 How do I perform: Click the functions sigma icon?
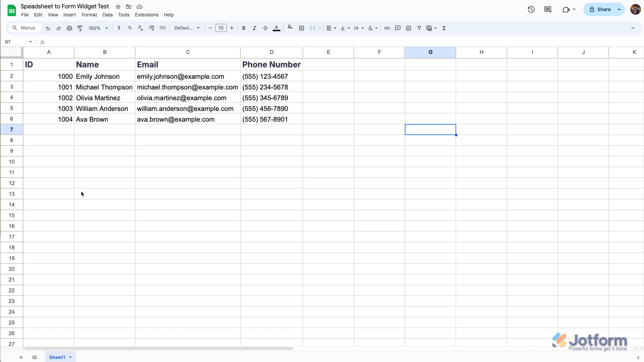point(444,28)
